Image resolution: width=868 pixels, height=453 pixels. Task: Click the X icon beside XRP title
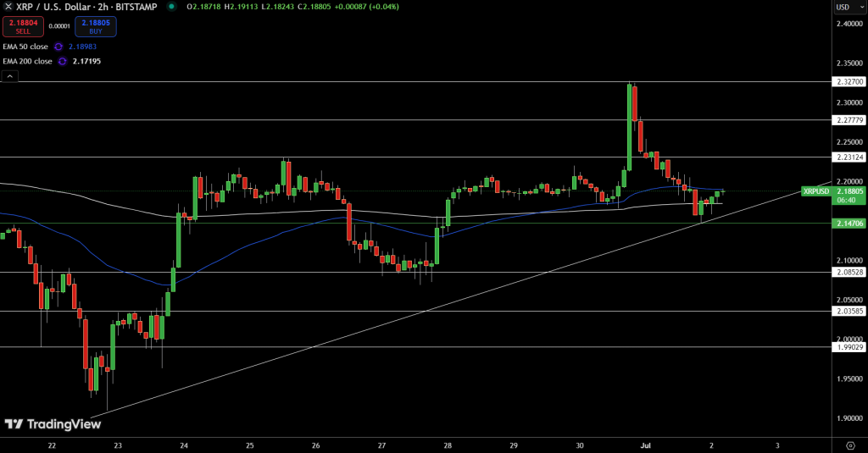tap(8, 7)
